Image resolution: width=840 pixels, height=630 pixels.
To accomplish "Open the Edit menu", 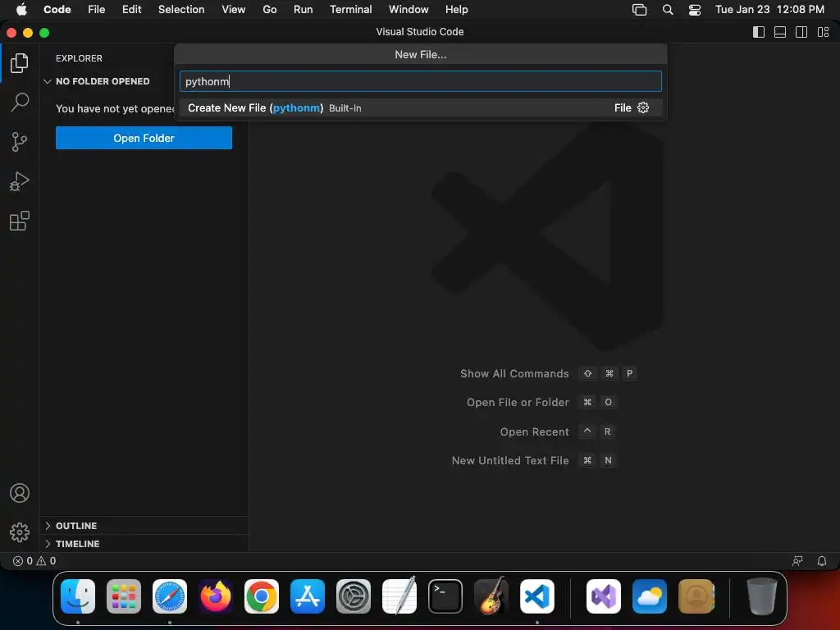I will 131,10.
